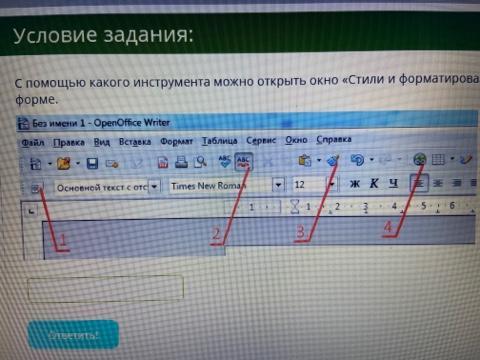Click the Open file folder icon
This screenshot has height=360, width=480.
point(64,163)
